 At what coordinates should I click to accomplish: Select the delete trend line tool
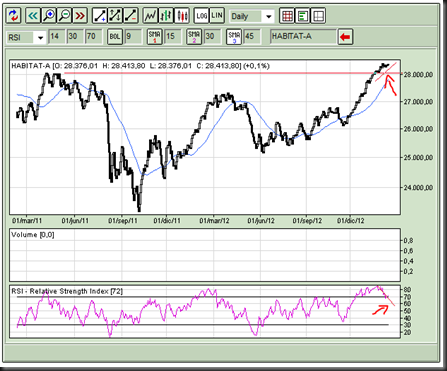point(131,16)
